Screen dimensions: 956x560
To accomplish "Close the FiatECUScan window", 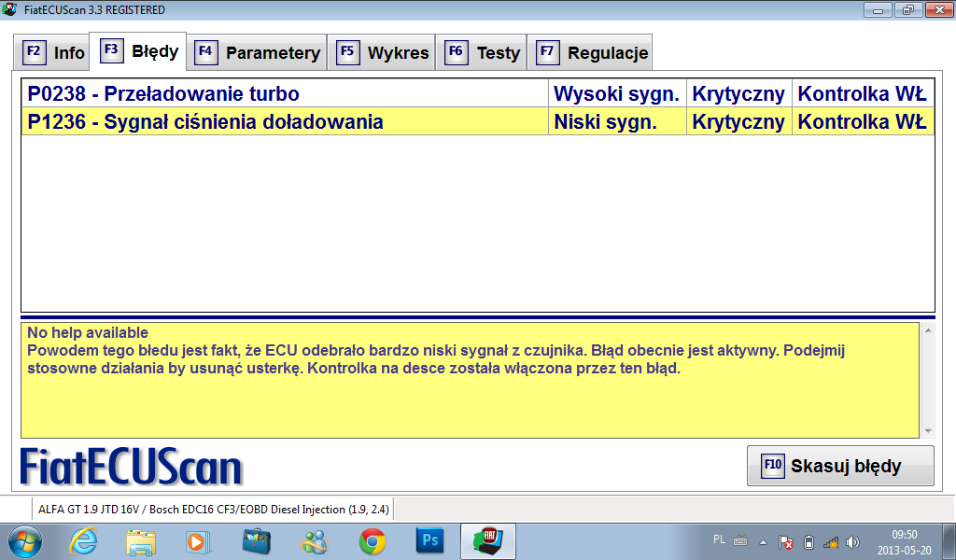I will pos(939,9).
